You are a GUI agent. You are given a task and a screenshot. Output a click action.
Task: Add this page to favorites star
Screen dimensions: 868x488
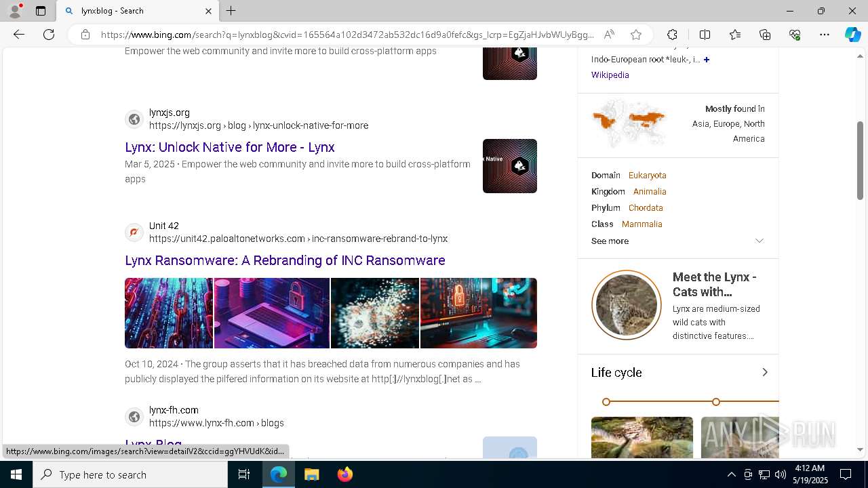pos(635,35)
